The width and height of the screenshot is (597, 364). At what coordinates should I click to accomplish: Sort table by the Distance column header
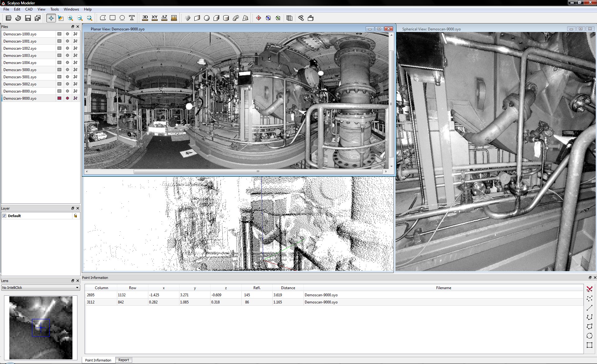coord(288,288)
